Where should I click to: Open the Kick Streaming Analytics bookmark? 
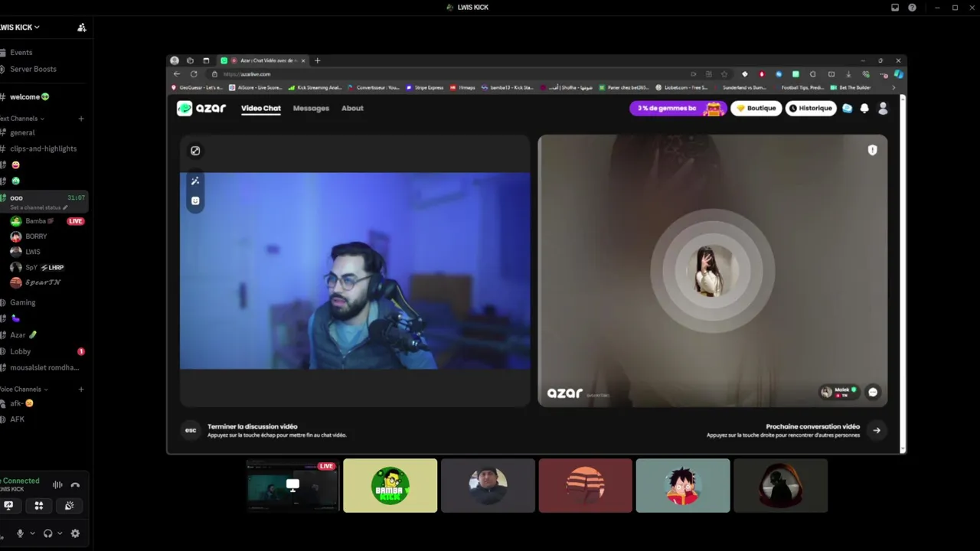click(x=315, y=87)
